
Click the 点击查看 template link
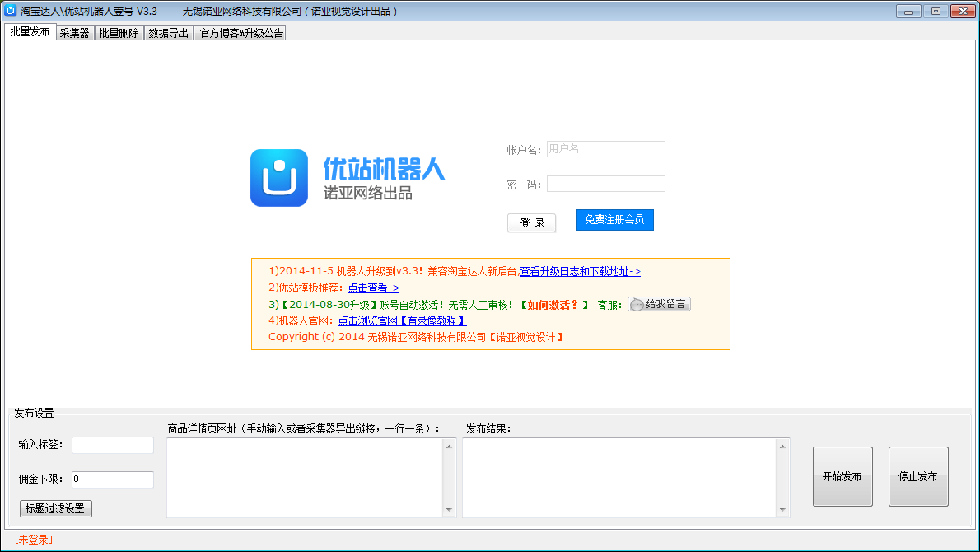coord(373,288)
